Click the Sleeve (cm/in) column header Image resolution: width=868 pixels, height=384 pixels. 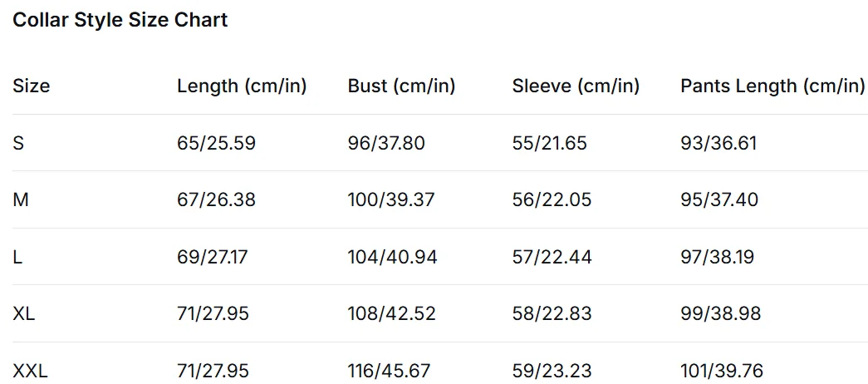click(x=576, y=86)
